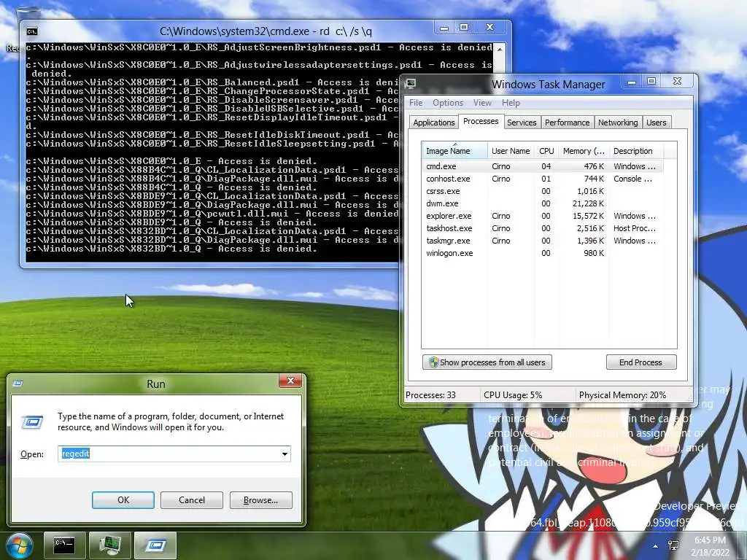Switch to the Applications tab

tap(434, 122)
